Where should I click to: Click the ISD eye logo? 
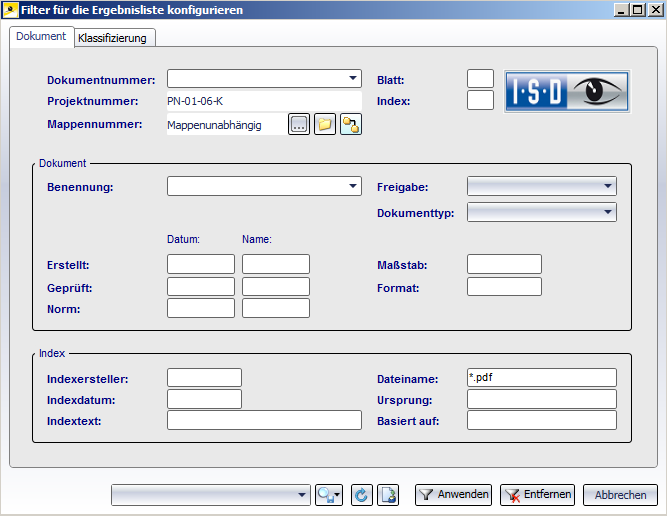click(566, 92)
